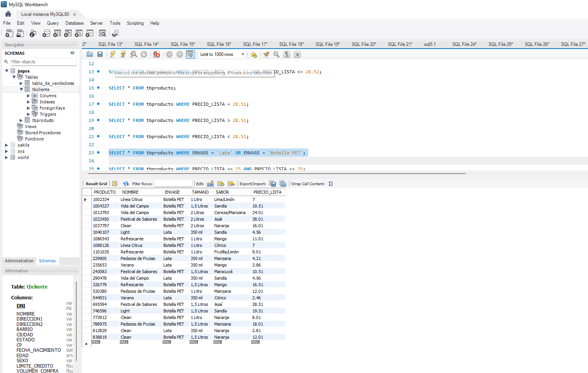Image resolution: width=588 pixels, height=373 pixels.
Task: Sort by PRECIO_LISTA column header
Action: pos(268,192)
